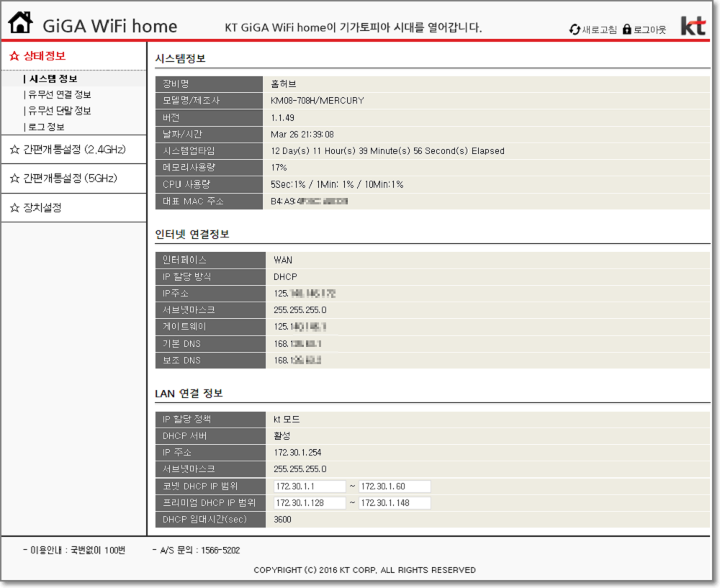Click 로그아웃 logout link
Viewport: 720px width, 588px height.
tap(649, 30)
